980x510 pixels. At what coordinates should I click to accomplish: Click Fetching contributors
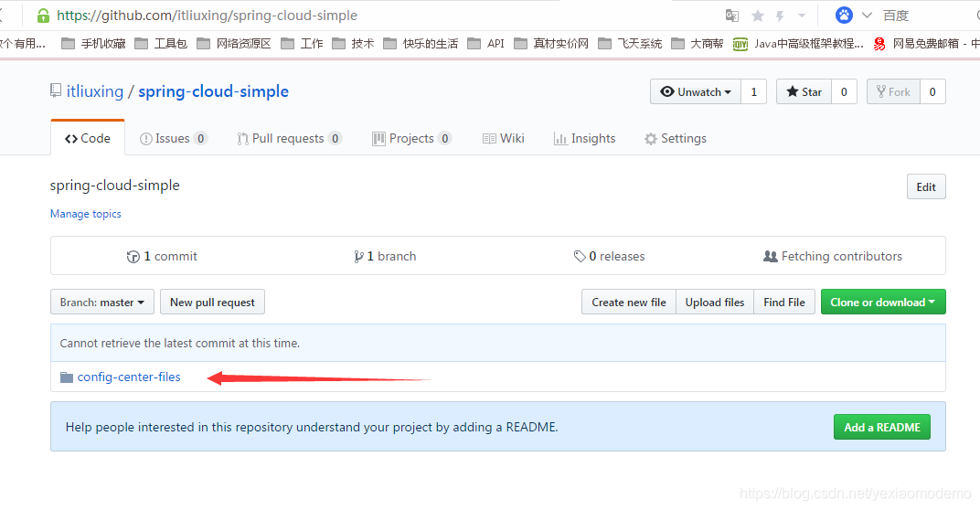tap(833, 256)
